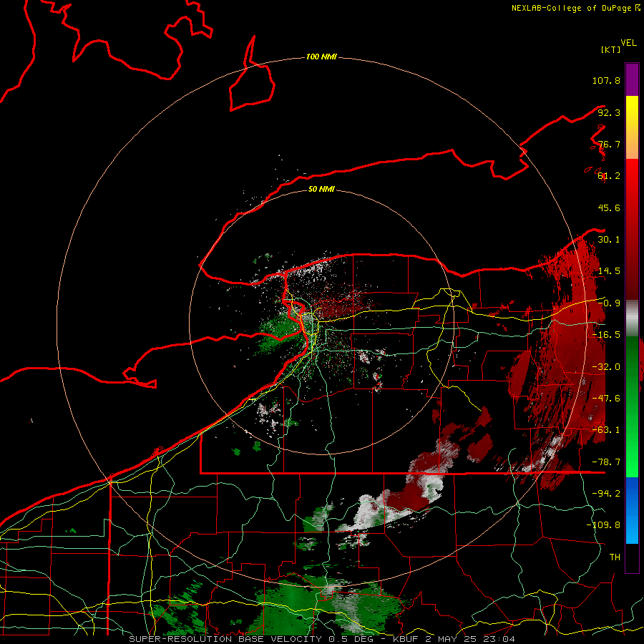
Task: Click the 50 NMI range ring label
Action: tap(321, 189)
